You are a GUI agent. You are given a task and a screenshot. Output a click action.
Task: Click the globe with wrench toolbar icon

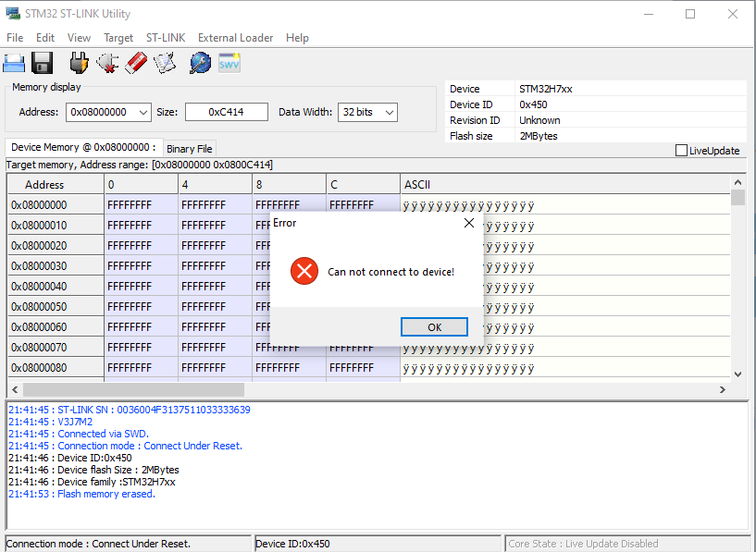click(201, 63)
